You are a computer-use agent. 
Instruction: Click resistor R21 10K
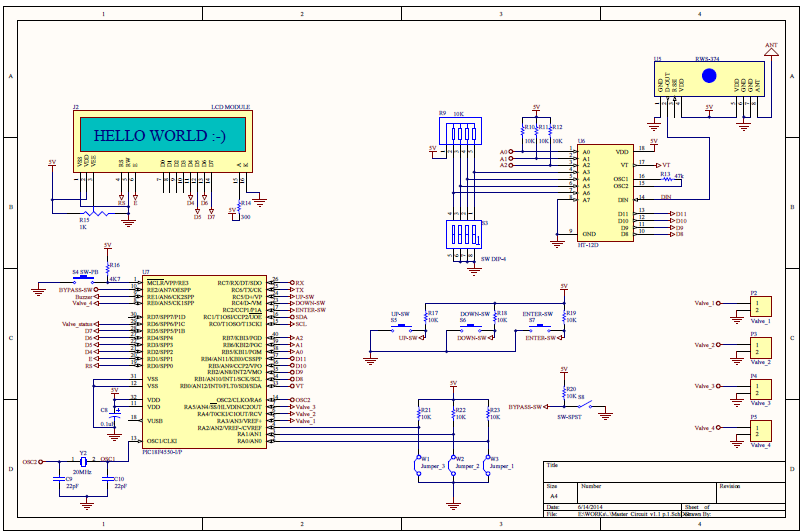point(418,414)
